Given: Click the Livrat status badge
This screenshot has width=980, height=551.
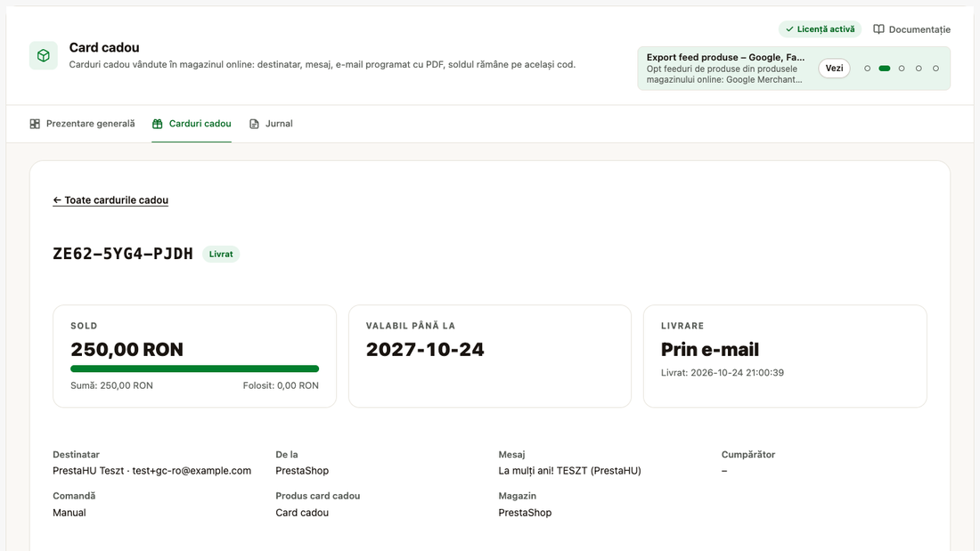Looking at the screenshot, I should point(221,255).
